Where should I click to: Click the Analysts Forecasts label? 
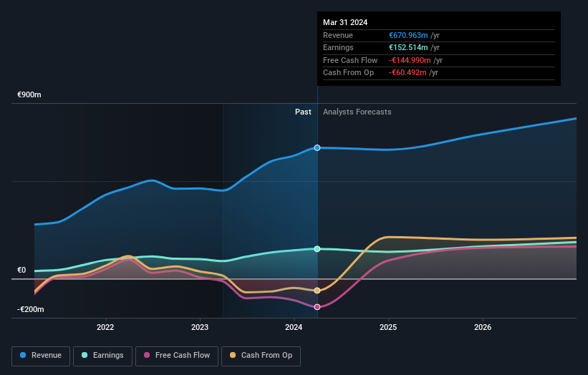pos(357,112)
